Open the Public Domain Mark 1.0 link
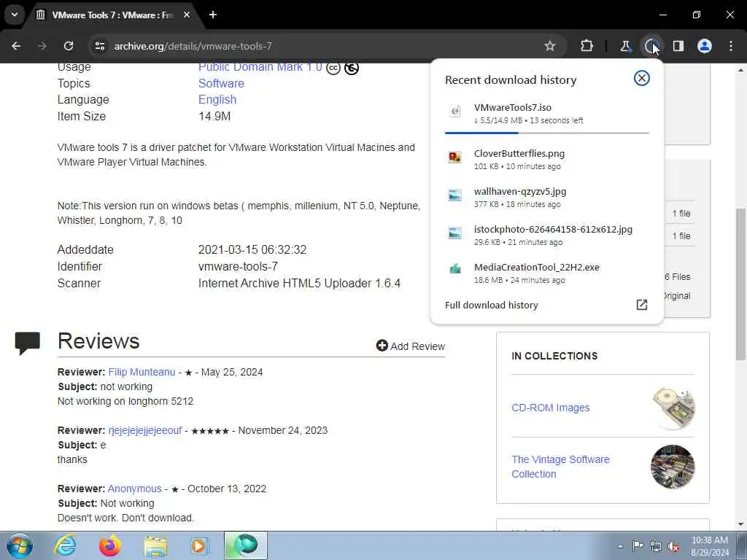 click(260, 67)
